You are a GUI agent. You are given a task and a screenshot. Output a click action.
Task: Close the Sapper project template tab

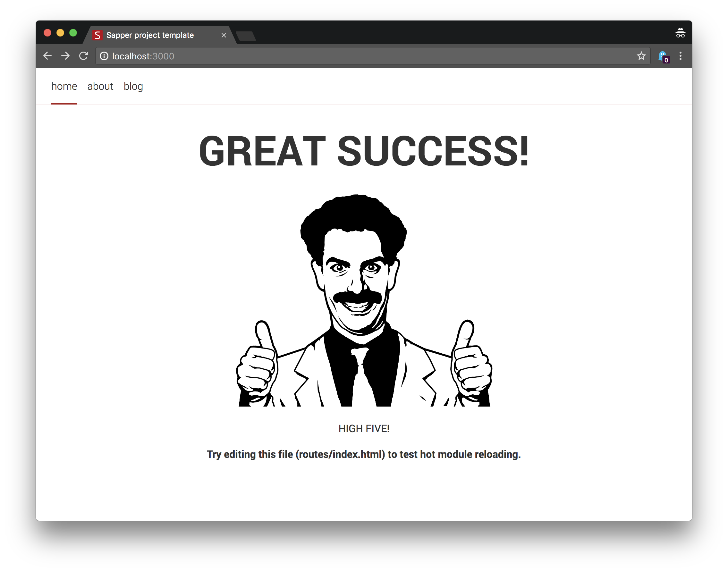tap(224, 35)
